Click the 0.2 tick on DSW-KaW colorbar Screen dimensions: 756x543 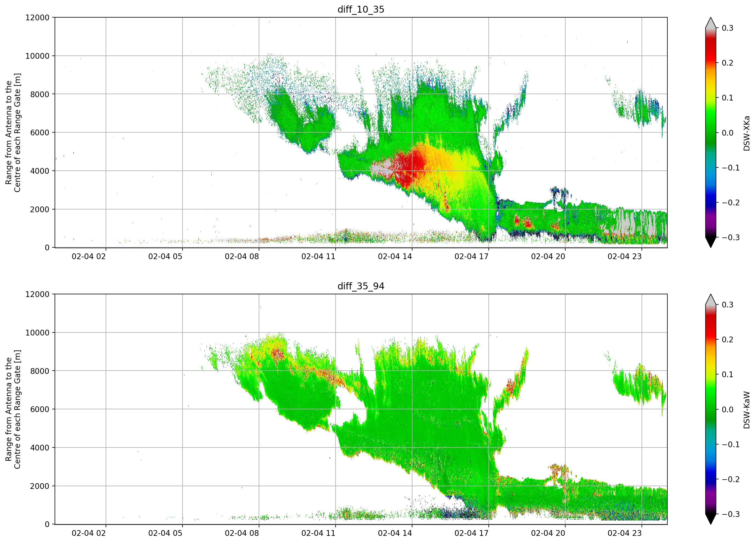728,340
